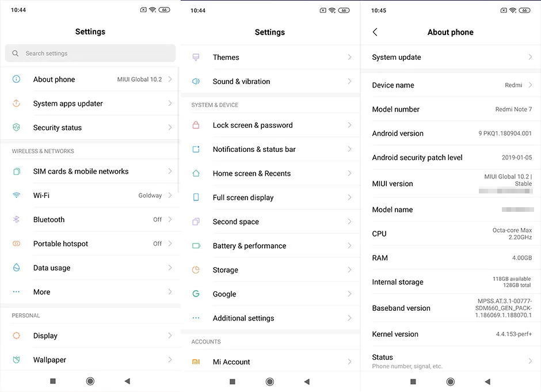Tap Security status entry
541x392 pixels.
coord(90,128)
